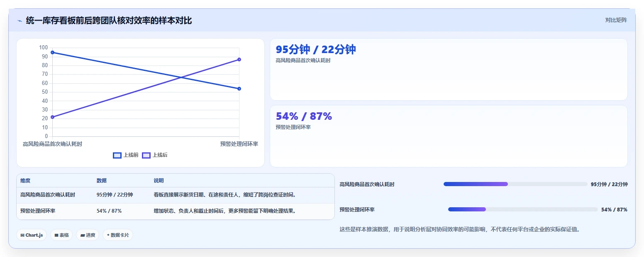Viewport: 644px width, 257px height.
Task: Click the 数据卡片 chip
Action: [118, 235]
